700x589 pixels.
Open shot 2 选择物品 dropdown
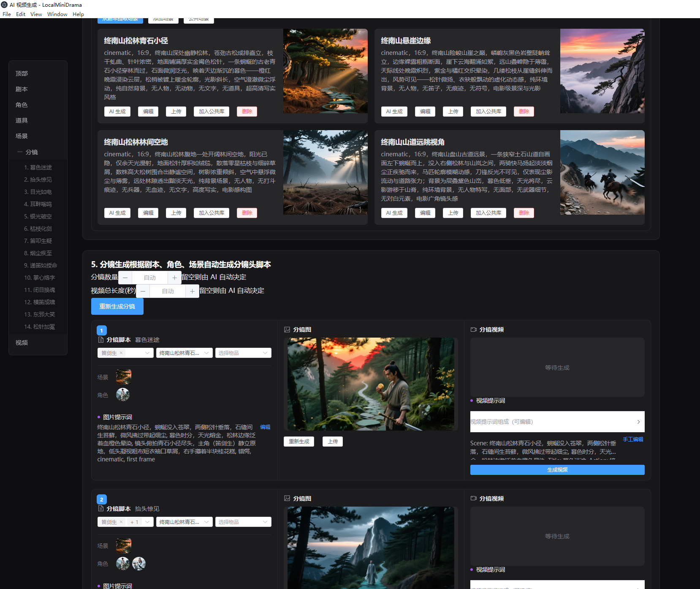point(243,522)
